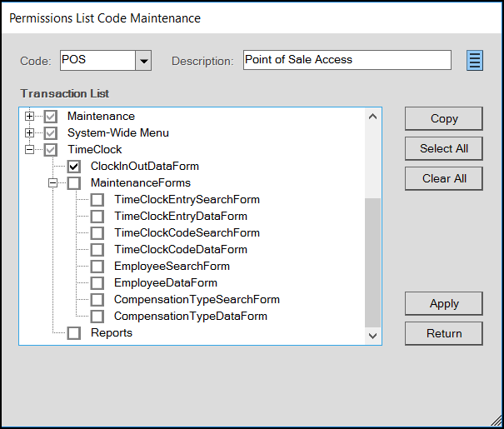Tick the EmployeeDataForm checkbox
This screenshot has width=504, height=429.
pyautogui.click(x=97, y=283)
